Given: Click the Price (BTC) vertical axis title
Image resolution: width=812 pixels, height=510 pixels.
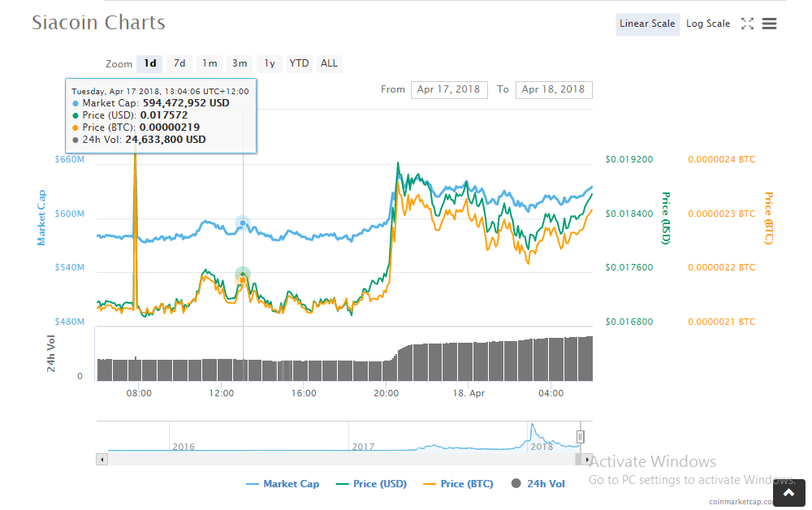Looking at the screenshot, I should 769,218.
